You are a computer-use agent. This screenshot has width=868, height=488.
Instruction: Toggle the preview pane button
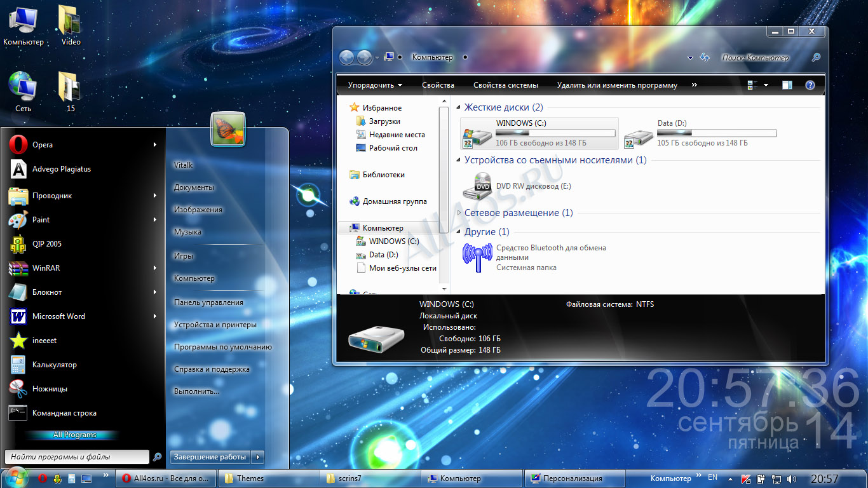click(x=787, y=85)
